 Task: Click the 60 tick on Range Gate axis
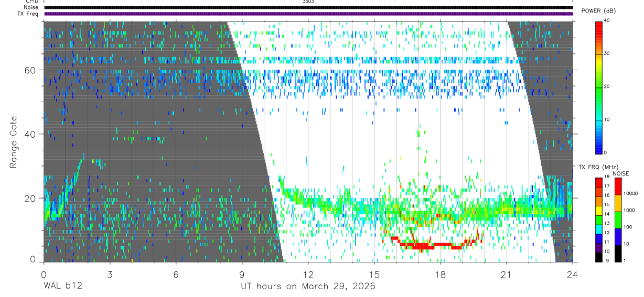tap(31, 70)
